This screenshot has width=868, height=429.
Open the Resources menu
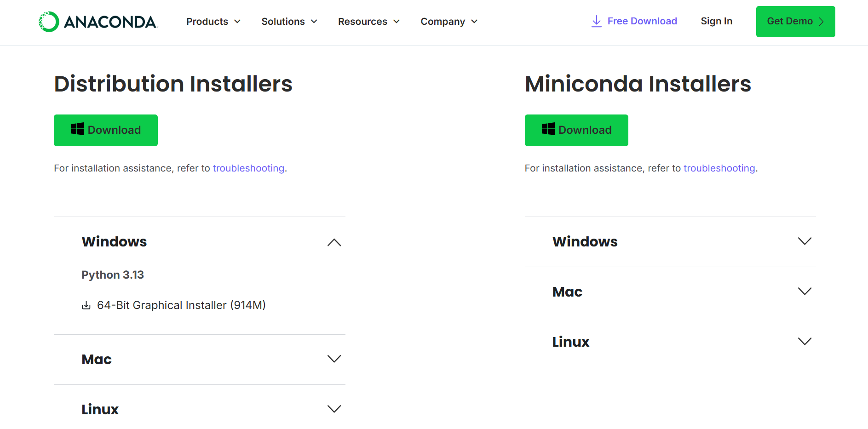[x=369, y=22]
